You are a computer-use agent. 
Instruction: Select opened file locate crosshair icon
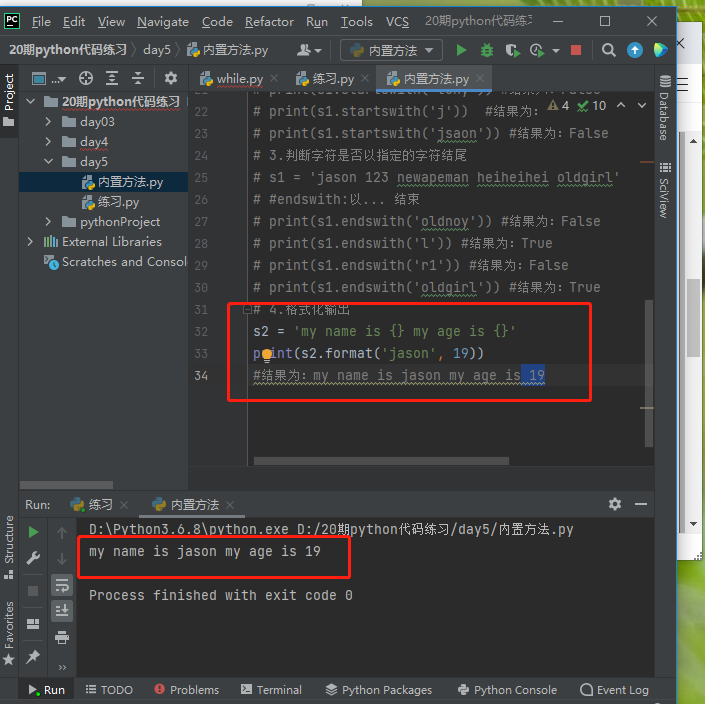(85, 79)
